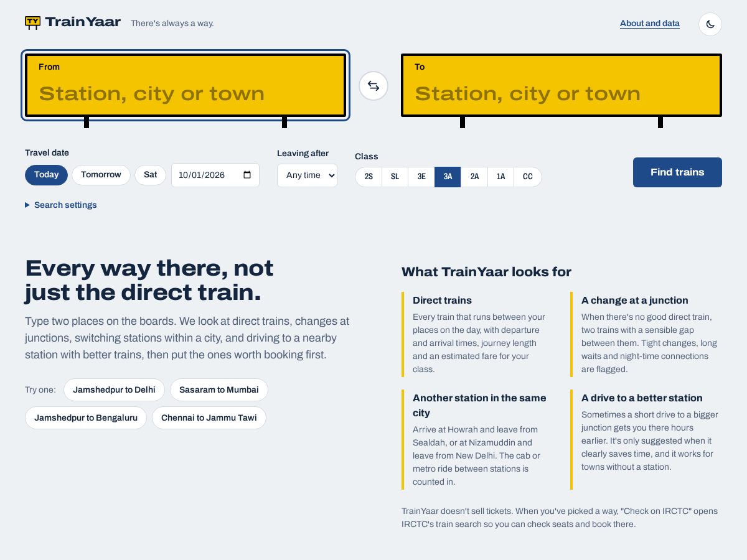Click "A drive to a better station" title
Viewport: 747px width, 560px height.
(x=642, y=398)
